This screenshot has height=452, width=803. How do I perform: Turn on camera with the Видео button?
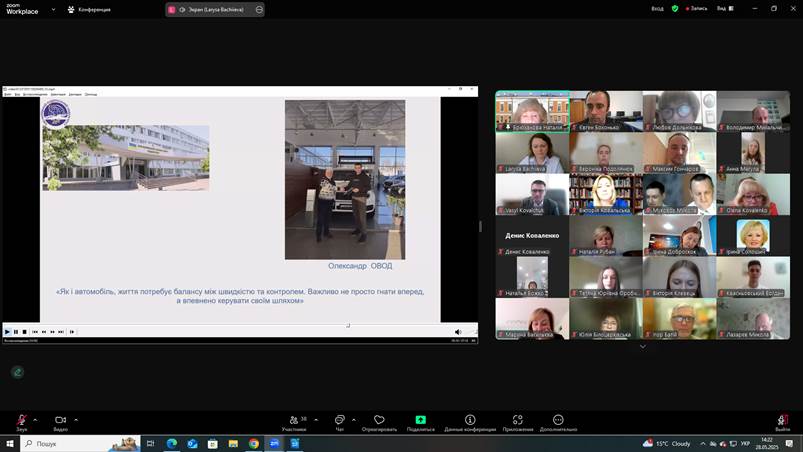pyautogui.click(x=60, y=421)
